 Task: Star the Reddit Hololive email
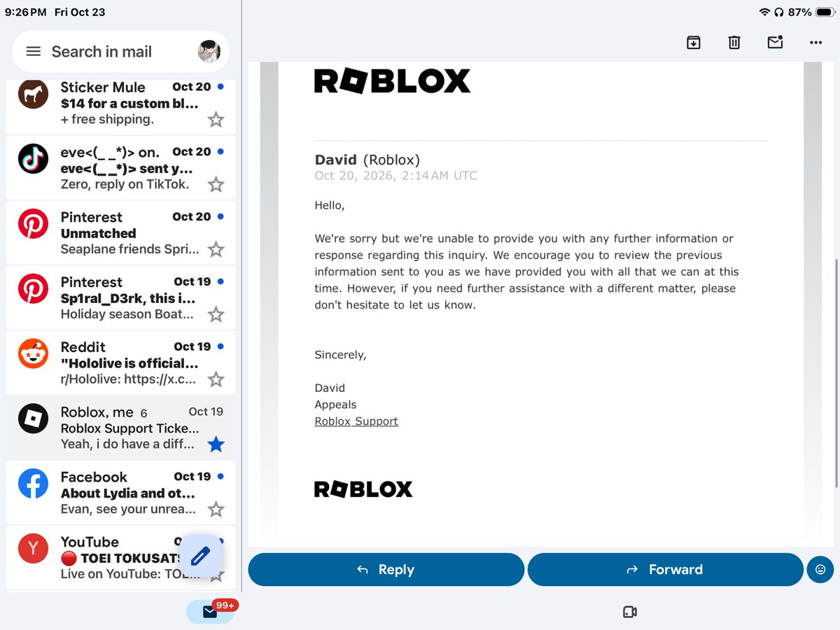(216, 379)
